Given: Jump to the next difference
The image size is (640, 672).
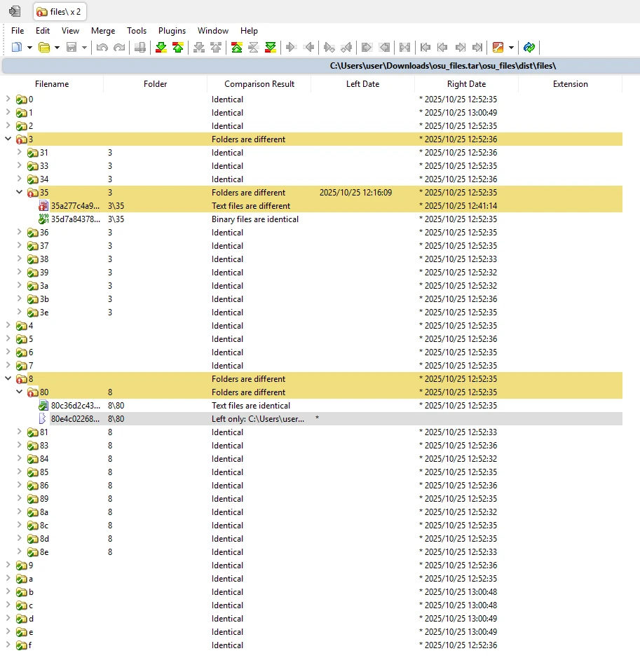Looking at the screenshot, I should tap(161, 48).
